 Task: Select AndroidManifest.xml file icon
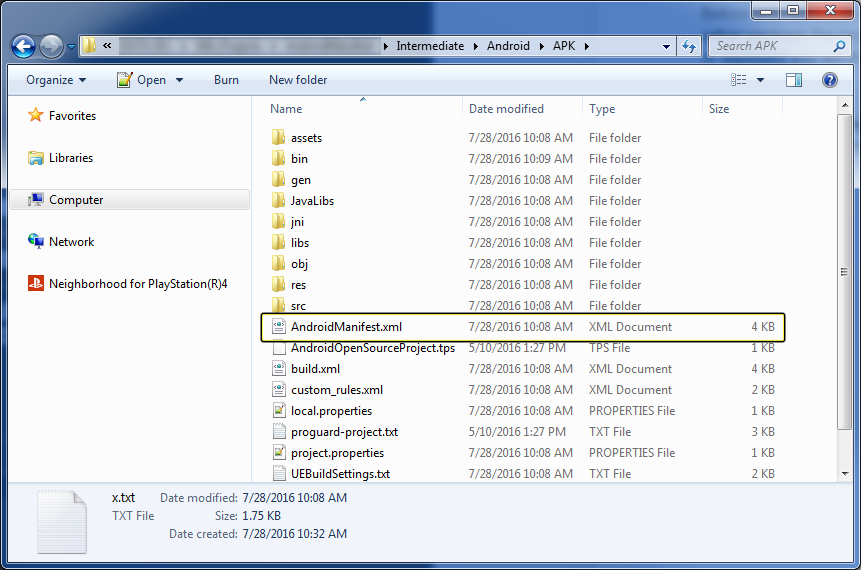[x=279, y=327]
